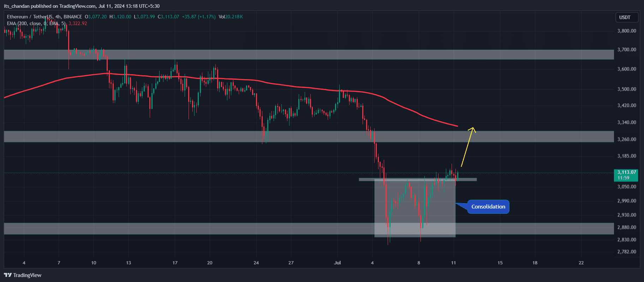The height and width of the screenshot is (282, 644).
Task: Click the high value H3,120.00
Action: 120,17
